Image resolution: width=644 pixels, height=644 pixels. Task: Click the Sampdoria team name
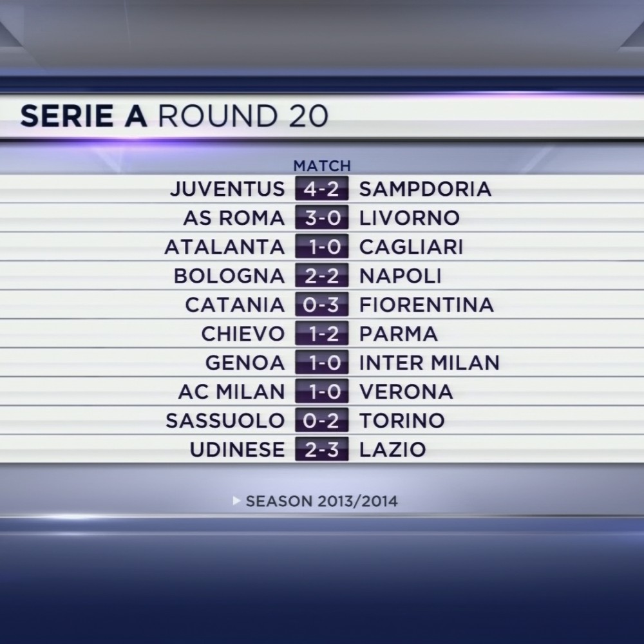[x=425, y=189]
